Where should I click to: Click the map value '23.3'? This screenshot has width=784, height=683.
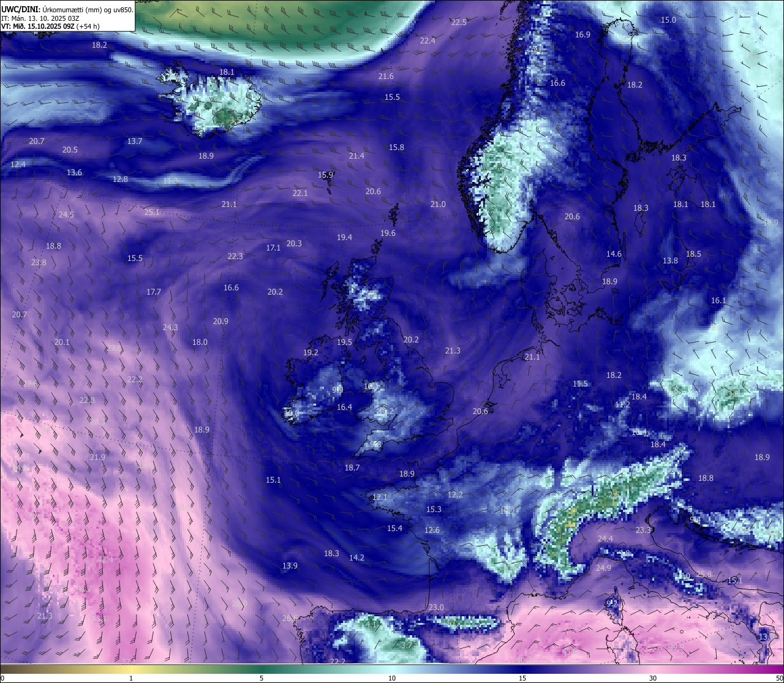[643, 530]
